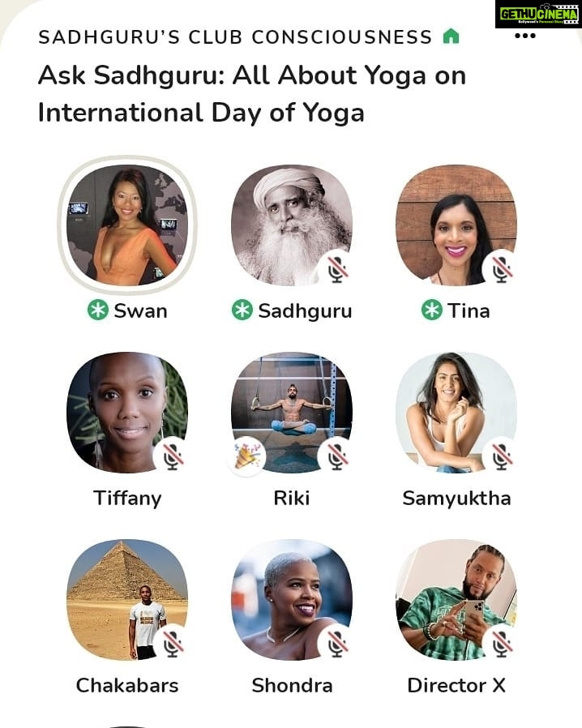Tap Chakabars' muted microphone badge

click(x=173, y=644)
